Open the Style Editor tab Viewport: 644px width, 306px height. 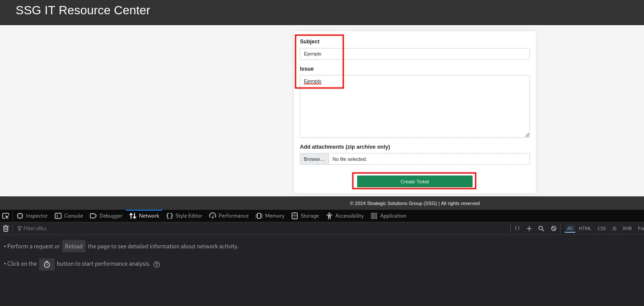coord(184,216)
